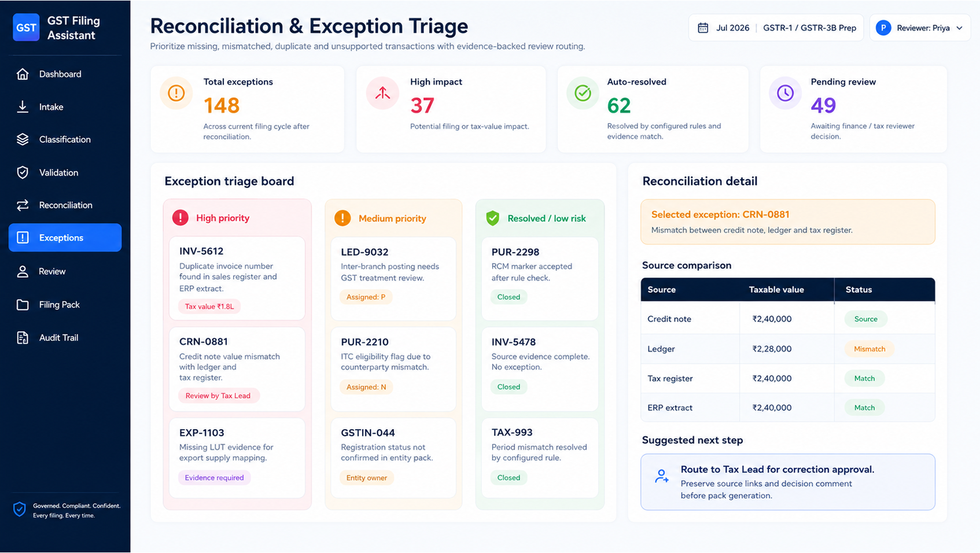Click the Mismatch status on Ledger row
This screenshot has height=553, width=980.
click(x=870, y=349)
